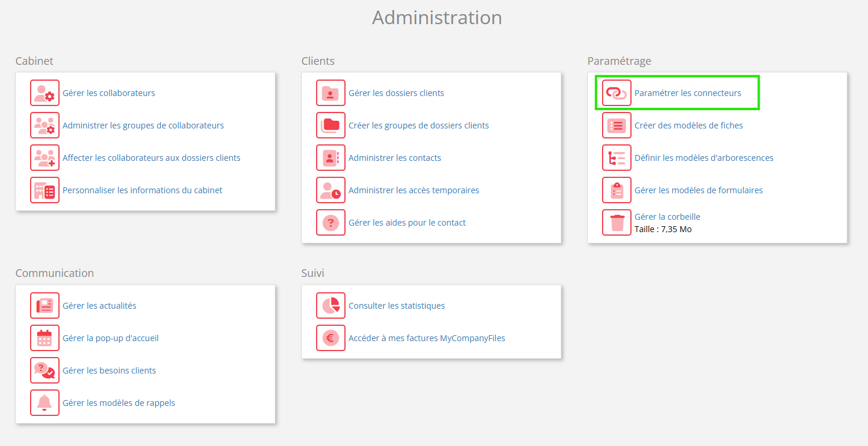
Task: Select the pie chart statistics icon
Action: coord(331,306)
